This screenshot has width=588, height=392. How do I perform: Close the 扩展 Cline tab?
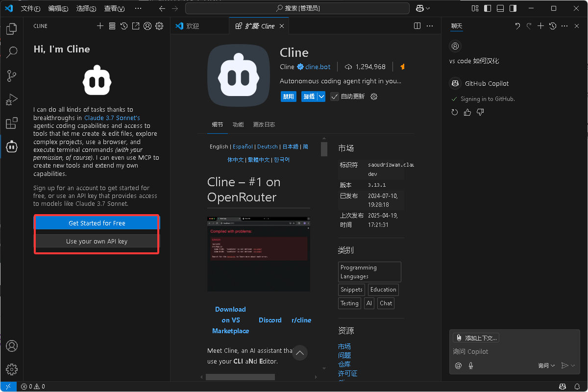282,26
